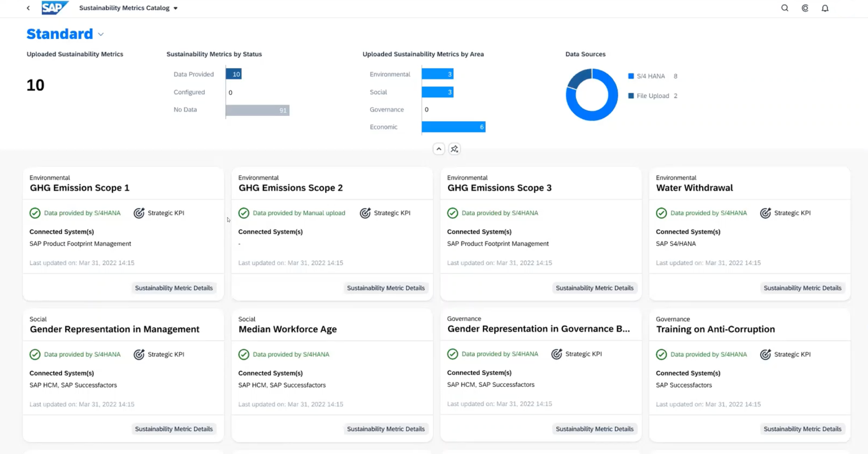
Task: Click green check icon on Median Workforce Age
Action: [244, 354]
